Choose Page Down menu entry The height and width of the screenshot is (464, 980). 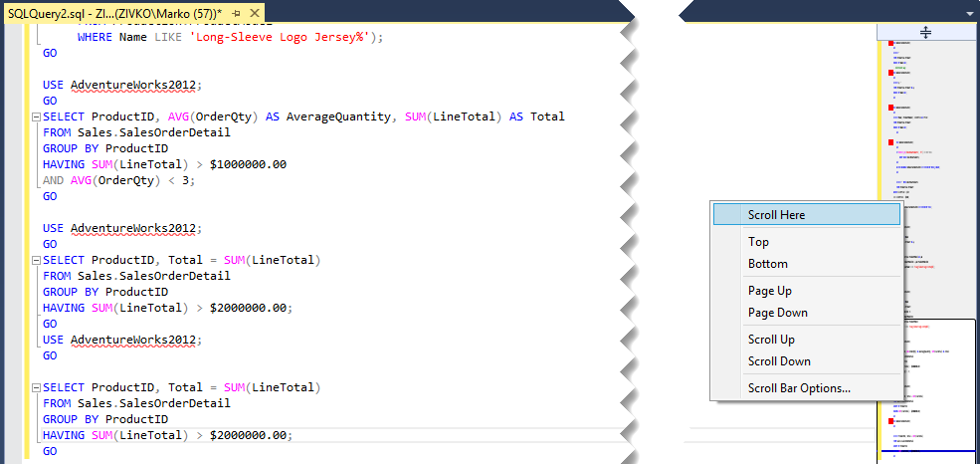pos(777,313)
